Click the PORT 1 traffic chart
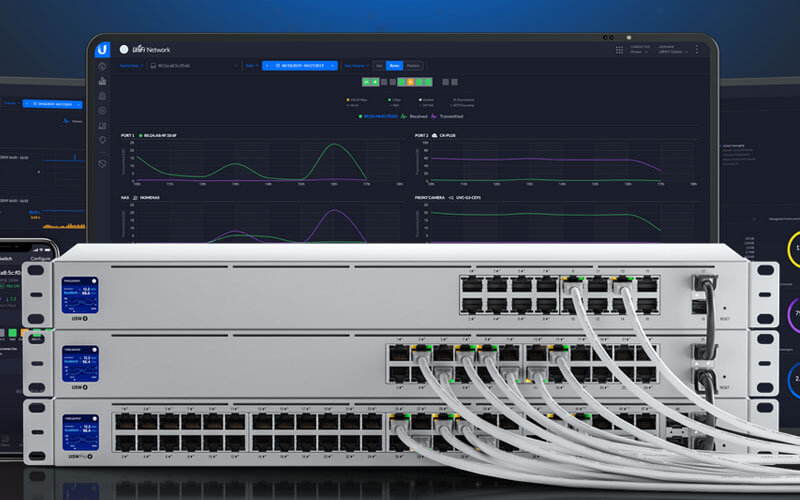This screenshot has width=800, height=500. coord(260,160)
